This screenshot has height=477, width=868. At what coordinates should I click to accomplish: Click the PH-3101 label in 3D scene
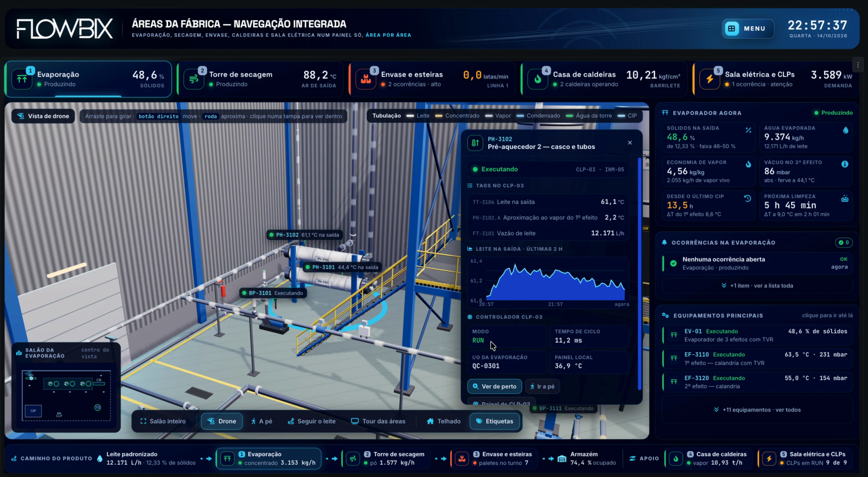(342, 267)
